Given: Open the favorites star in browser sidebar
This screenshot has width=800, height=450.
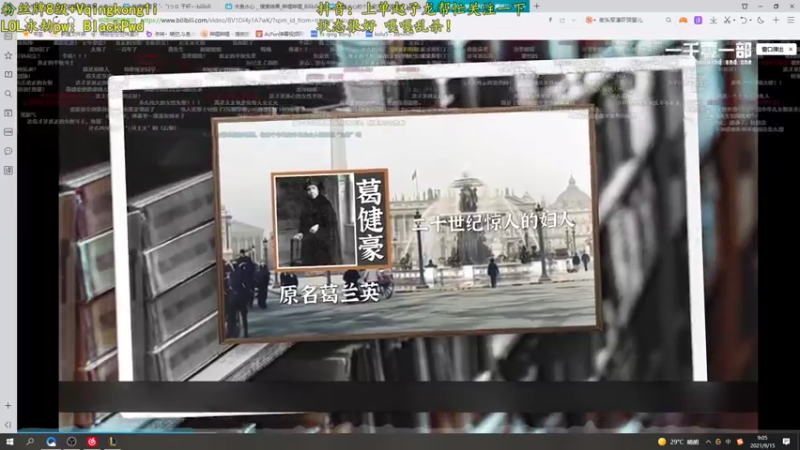Looking at the screenshot, I should tap(8, 55).
